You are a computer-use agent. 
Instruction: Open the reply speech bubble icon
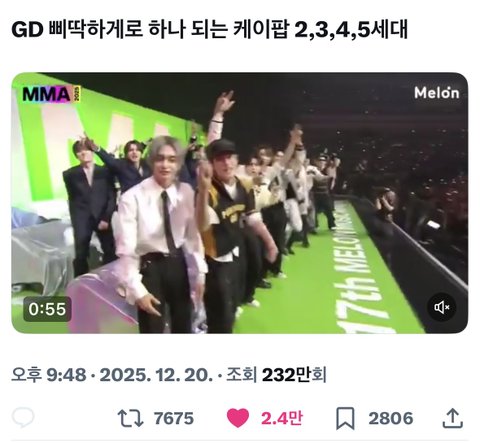pyautogui.click(x=23, y=417)
